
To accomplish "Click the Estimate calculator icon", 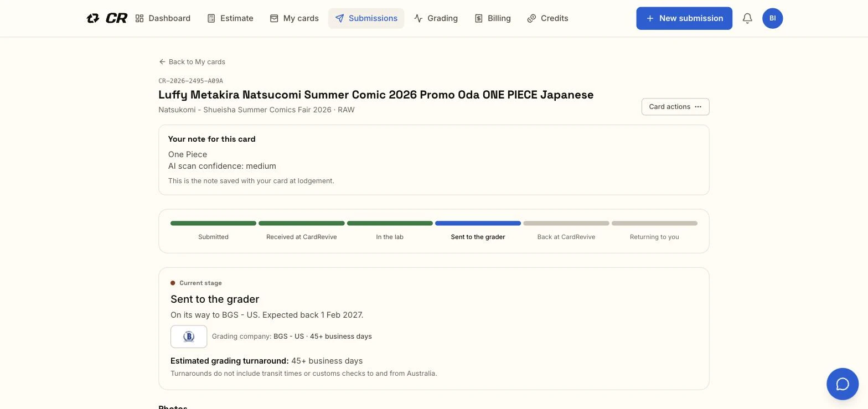I will (211, 18).
